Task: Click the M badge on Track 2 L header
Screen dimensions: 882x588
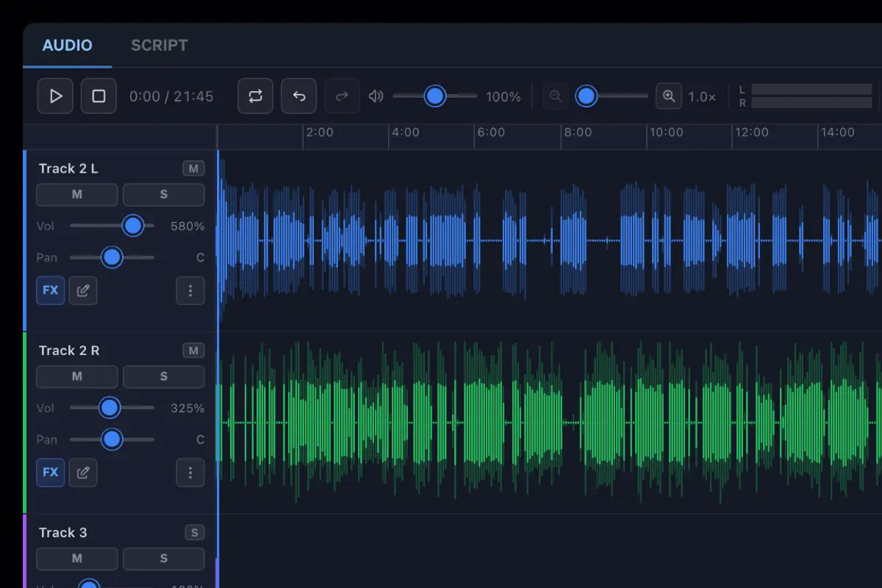Action: coord(193,169)
